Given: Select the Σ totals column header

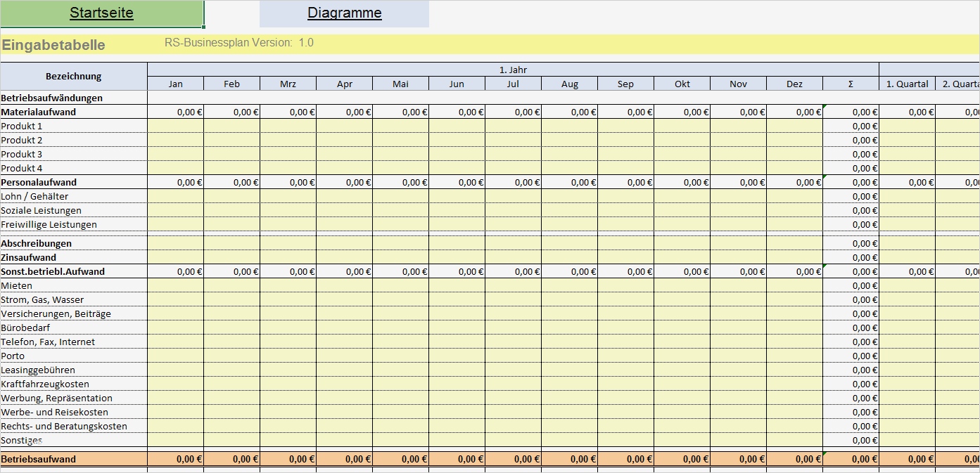Looking at the screenshot, I should point(850,83).
